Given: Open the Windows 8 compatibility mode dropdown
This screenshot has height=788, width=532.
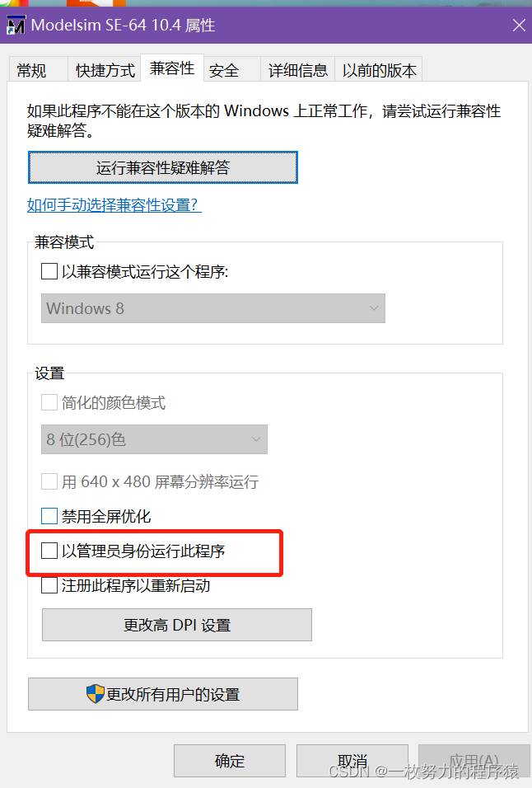Looking at the screenshot, I should coord(212,308).
